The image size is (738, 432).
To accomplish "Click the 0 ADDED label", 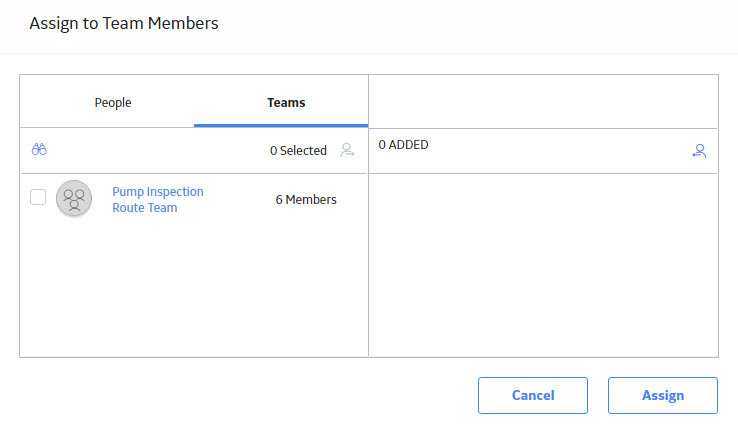I will coord(403,144).
